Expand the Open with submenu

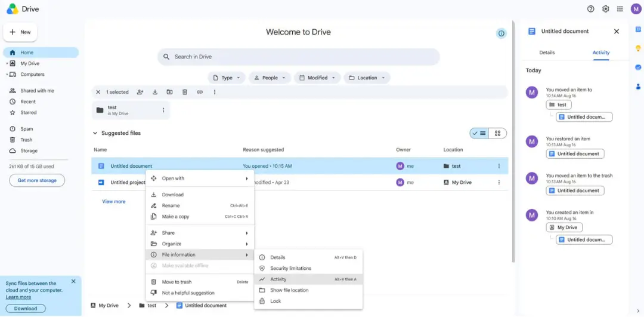(x=200, y=178)
